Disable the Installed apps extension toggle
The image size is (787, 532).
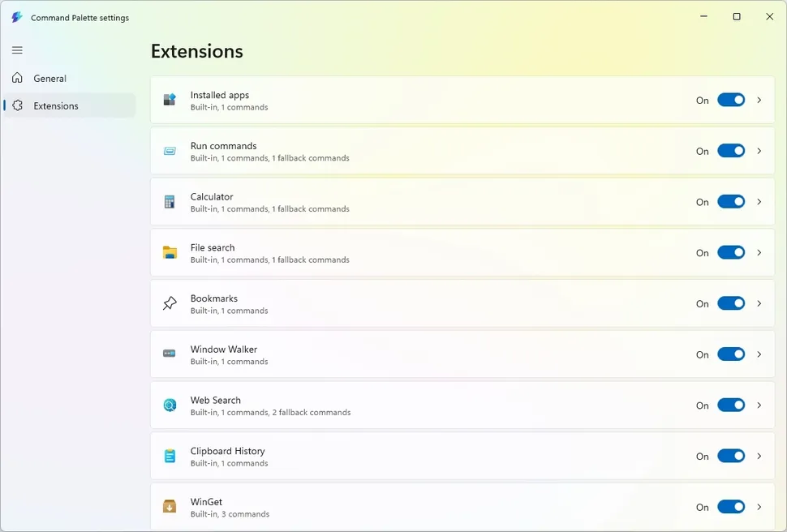(x=731, y=100)
